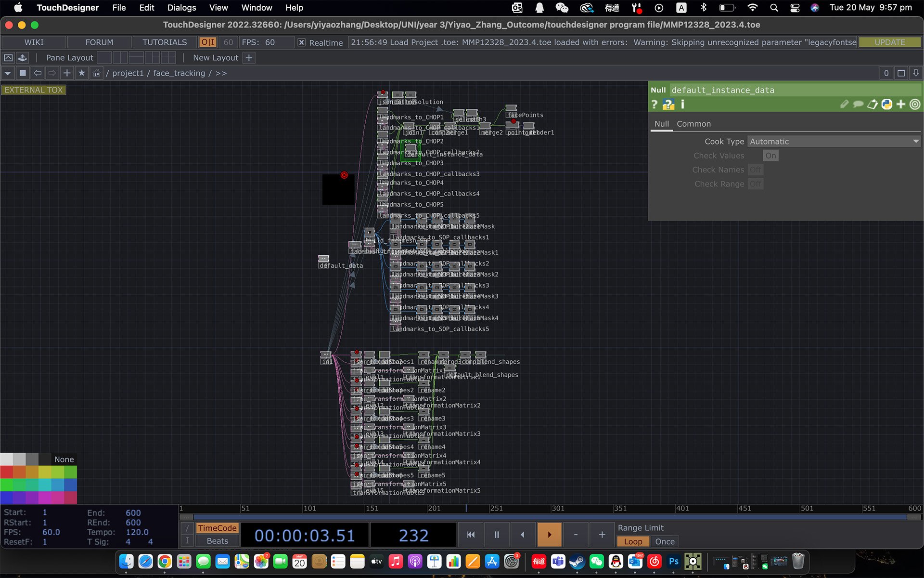Select Once range limit mode
The width and height of the screenshot is (924, 578).
click(665, 541)
